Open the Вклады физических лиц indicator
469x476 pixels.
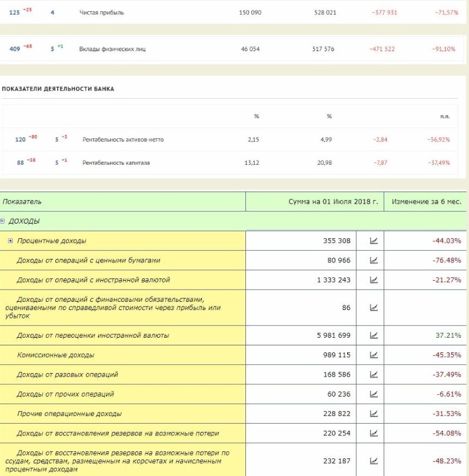coord(112,49)
